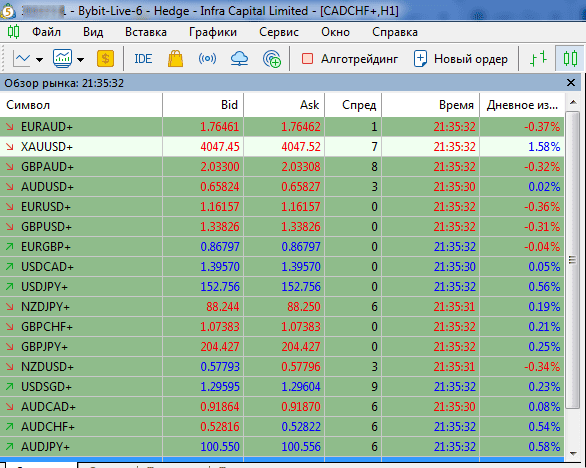Open the Вставка menu

coord(146,32)
